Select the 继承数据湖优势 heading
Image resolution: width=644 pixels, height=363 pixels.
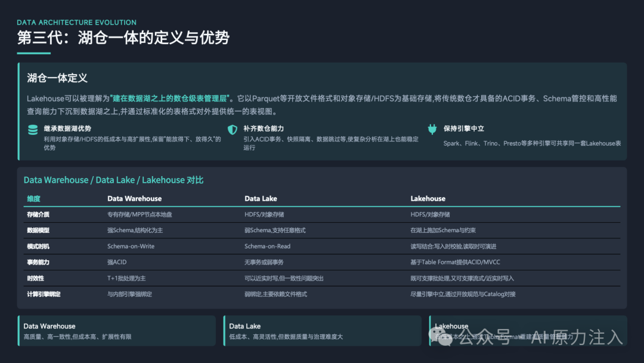point(67,129)
